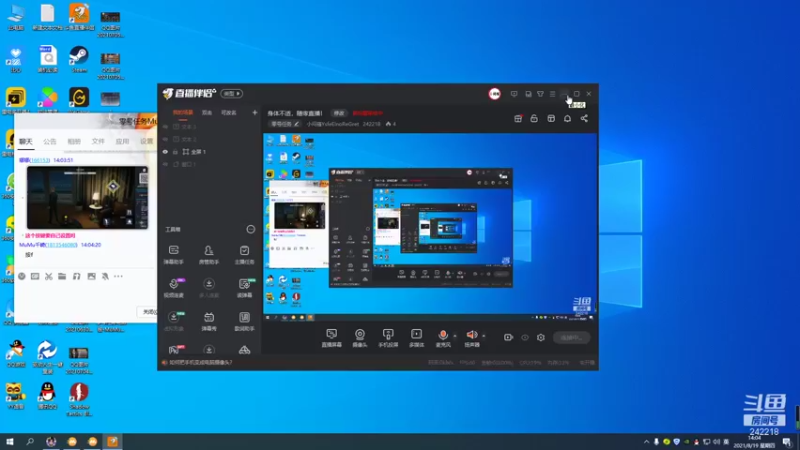Select the 全屏 1 source row
This screenshot has height=450, width=800.
coord(210,152)
